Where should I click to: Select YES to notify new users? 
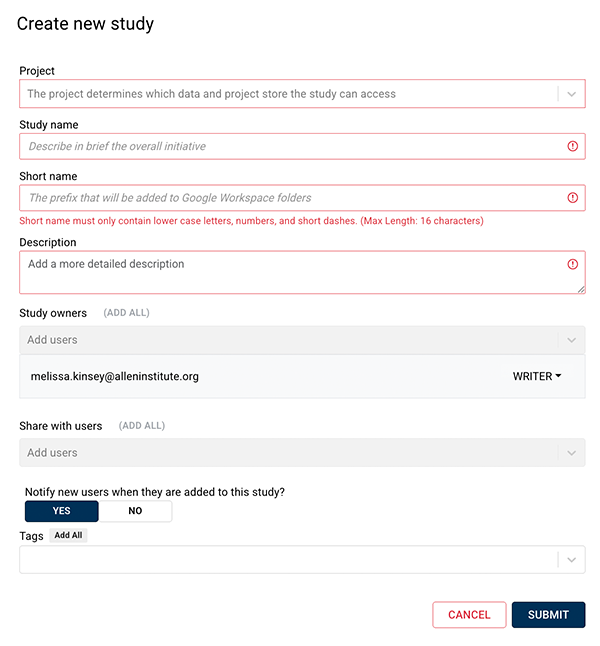tap(62, 511)
